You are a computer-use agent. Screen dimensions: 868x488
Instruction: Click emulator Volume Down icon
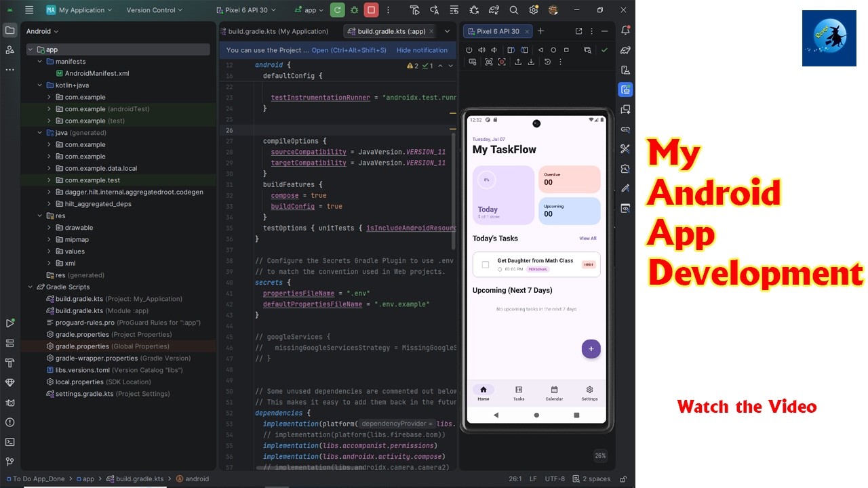(494, 50)
